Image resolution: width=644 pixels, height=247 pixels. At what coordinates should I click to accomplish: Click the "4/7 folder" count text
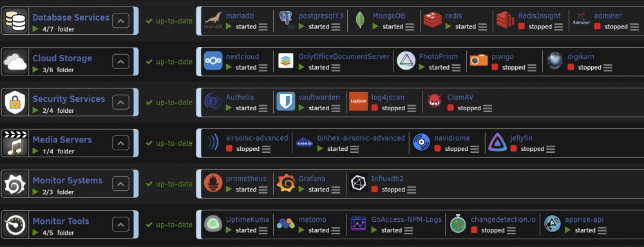click(58, 29)
